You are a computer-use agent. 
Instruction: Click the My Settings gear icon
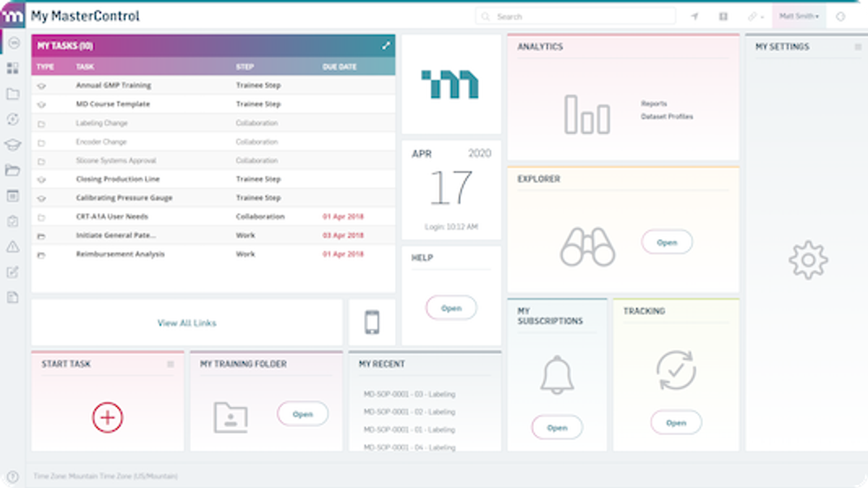[x=808, y=261]
